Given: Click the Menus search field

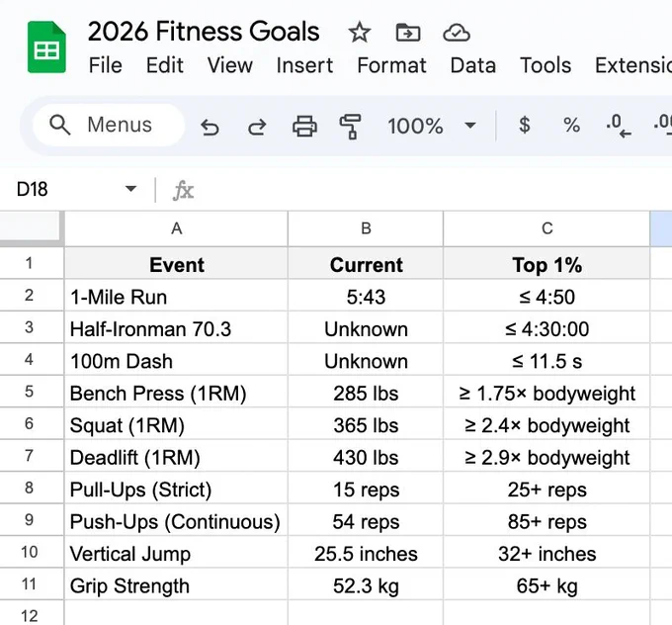Looking at the screenshot, I should 109,126.
